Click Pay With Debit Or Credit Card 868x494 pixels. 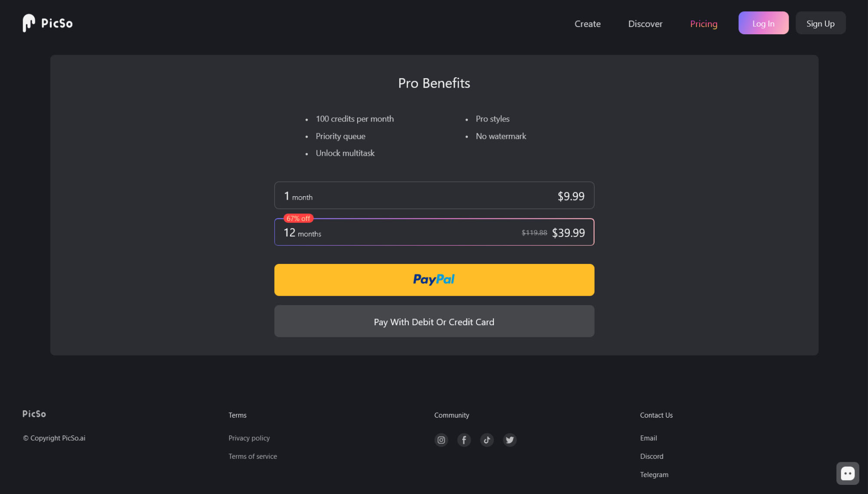click(434, 321)
